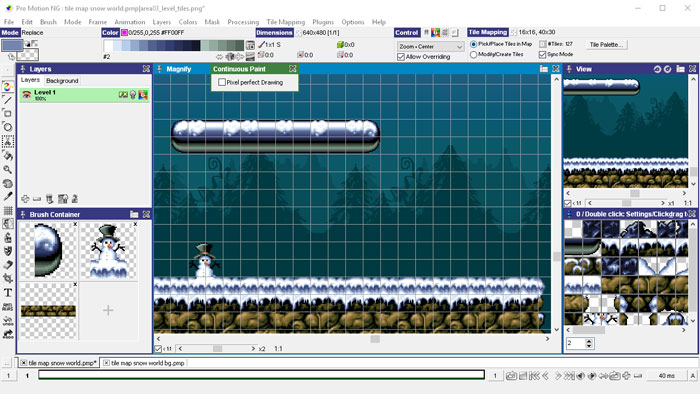Increase tile palette stepper value

[x=589, y=341]
